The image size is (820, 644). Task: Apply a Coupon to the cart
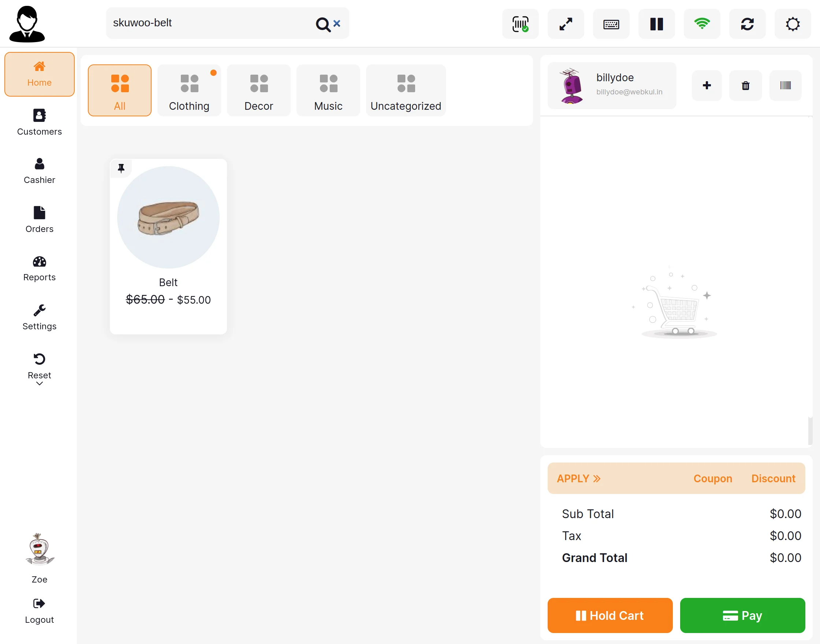click(x=713, y=478)
